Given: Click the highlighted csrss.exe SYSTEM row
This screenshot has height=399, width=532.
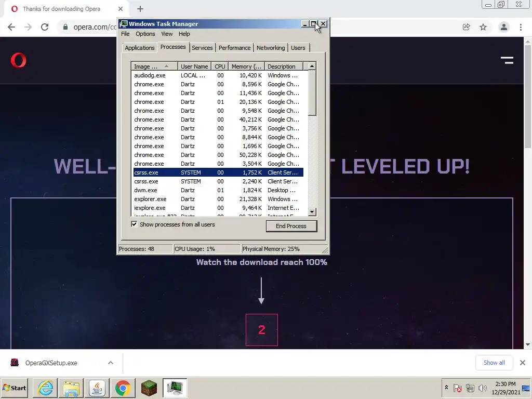Looking at the screenshot, I should (219, 172).
